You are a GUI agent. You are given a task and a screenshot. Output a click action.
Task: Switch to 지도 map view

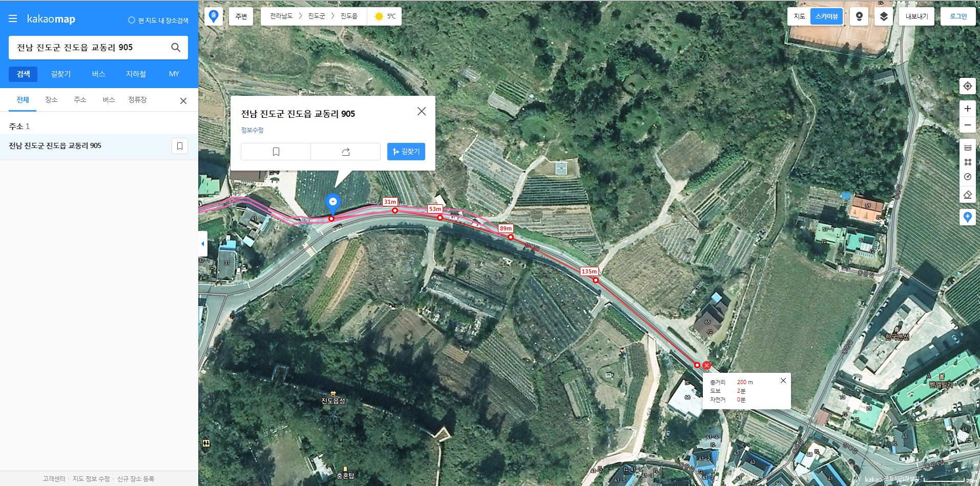[x=799, y=16]
